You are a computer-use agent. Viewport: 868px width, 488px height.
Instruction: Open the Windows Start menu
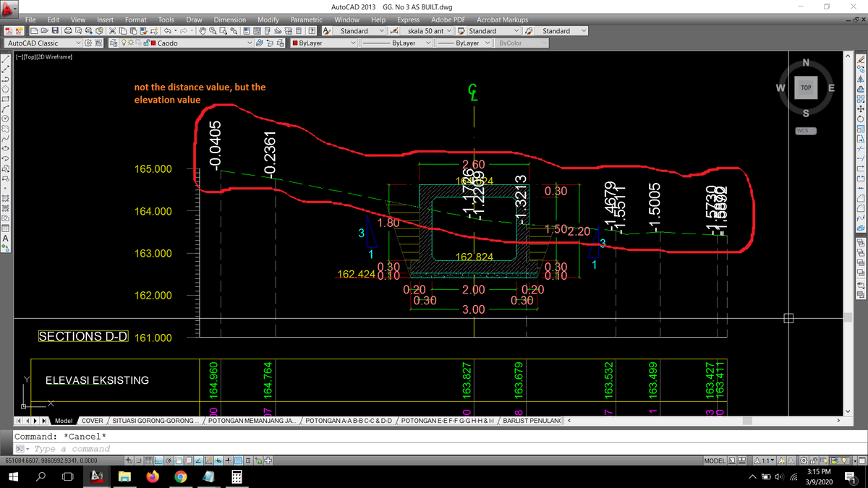(12, 477)
